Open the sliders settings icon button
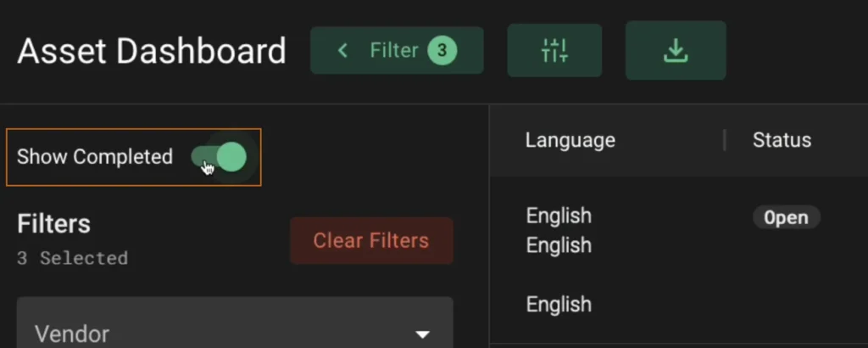This screenshot has width=868, height=348. coord(554,51)
